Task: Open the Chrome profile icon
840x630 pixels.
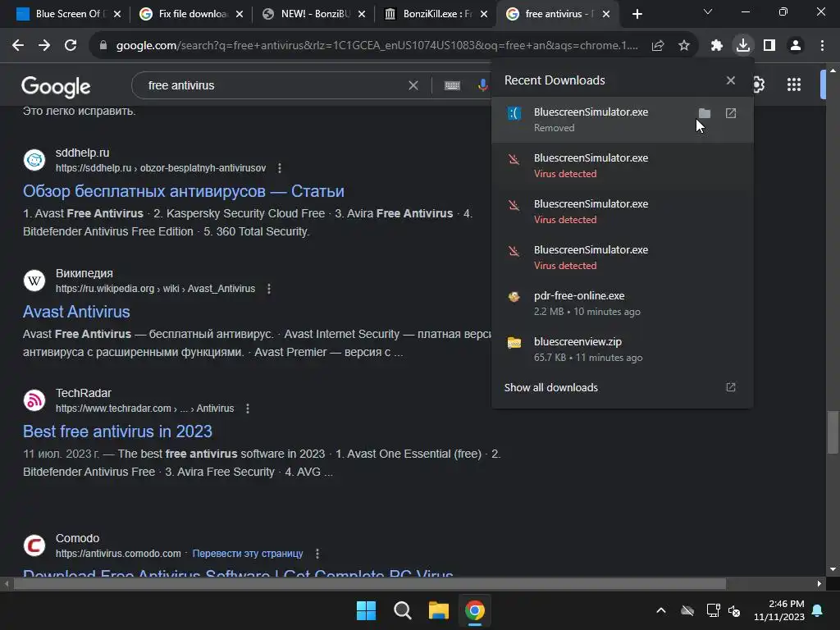Action: click(796, 46)
